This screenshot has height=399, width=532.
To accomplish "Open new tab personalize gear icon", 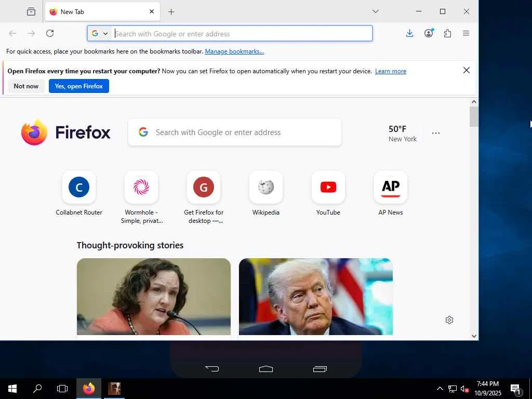I will [449, 320].
